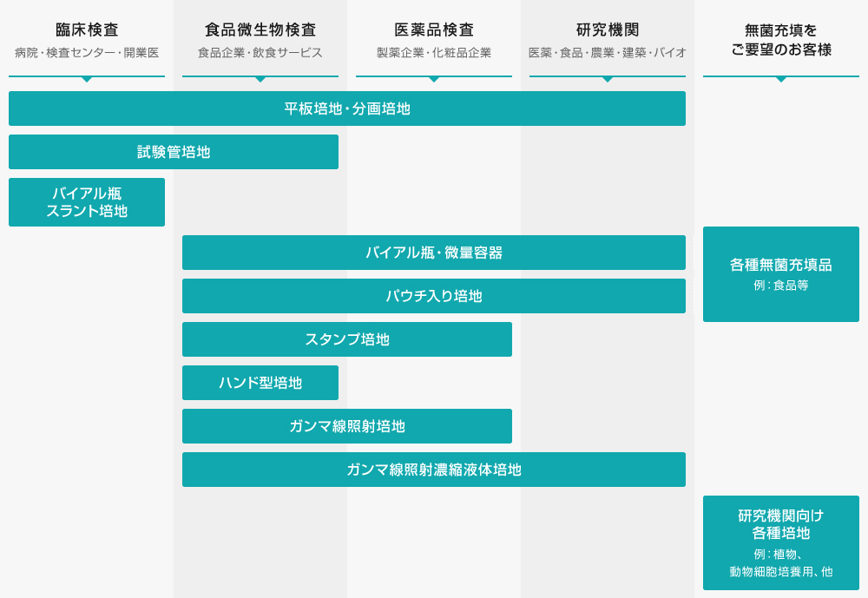The image size is (868, 598).
Task: Click the バイアル瓶・微量容器 bar
Action: [434, 253]
